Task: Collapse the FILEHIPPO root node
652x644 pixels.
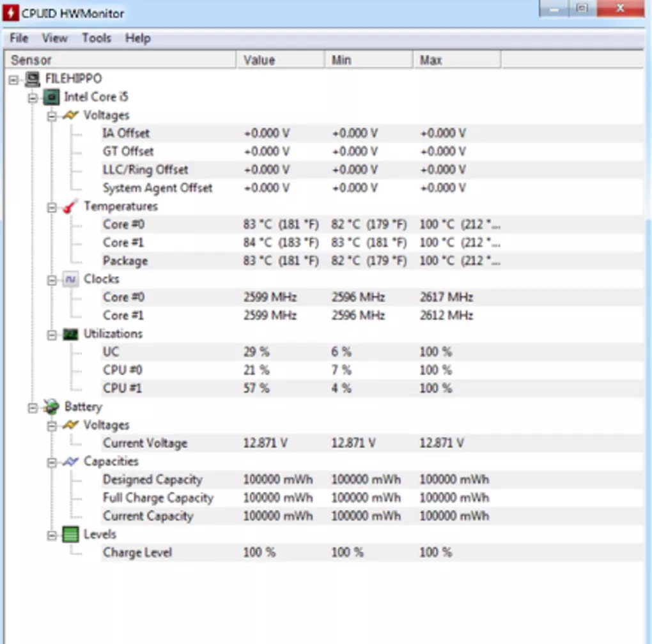Action: pyautogui.click(x=13, y=79)
